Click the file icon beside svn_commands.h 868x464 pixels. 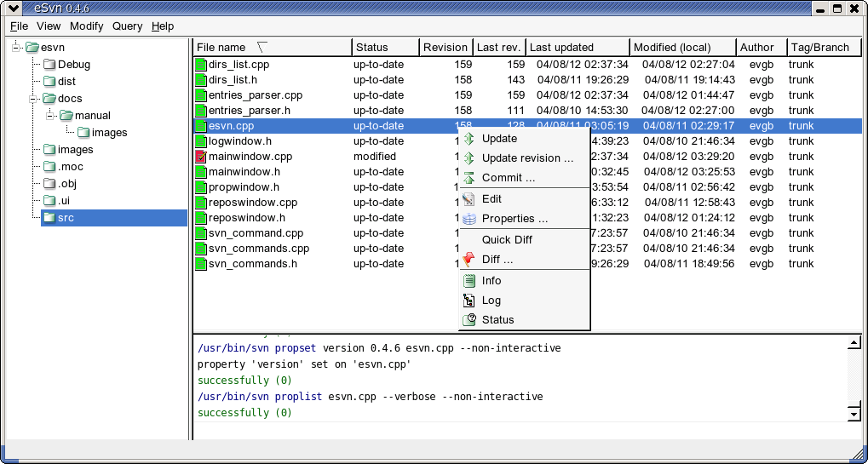click(201, 264)
